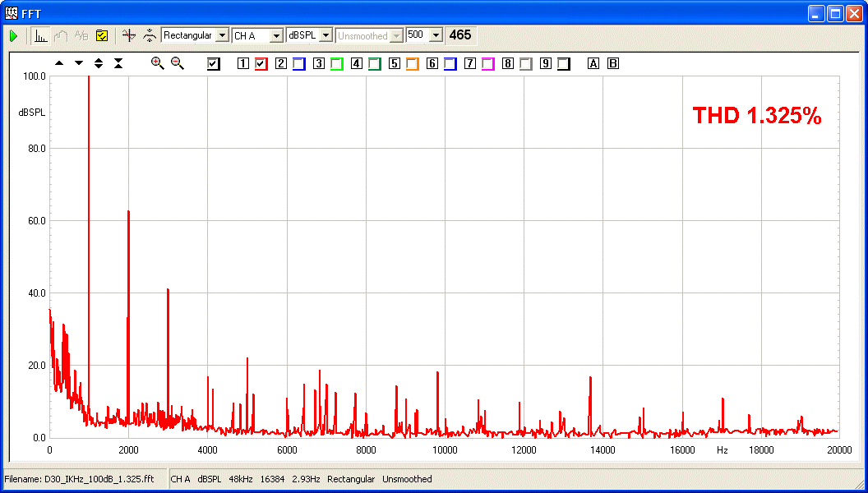Click the 465 averages counter
This screenshot has width=868, height=493.
point(460,35)
